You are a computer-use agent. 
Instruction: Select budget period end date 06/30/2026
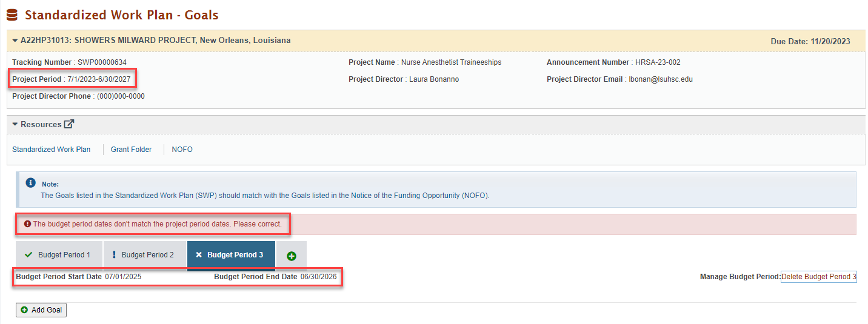click(318, 277)
